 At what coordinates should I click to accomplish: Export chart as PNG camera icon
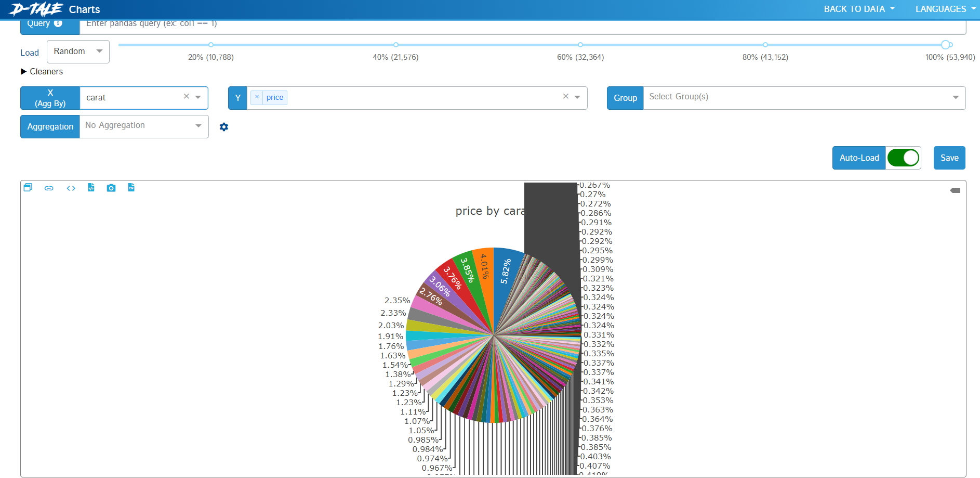pyautogui.click(x=111, y=188)
